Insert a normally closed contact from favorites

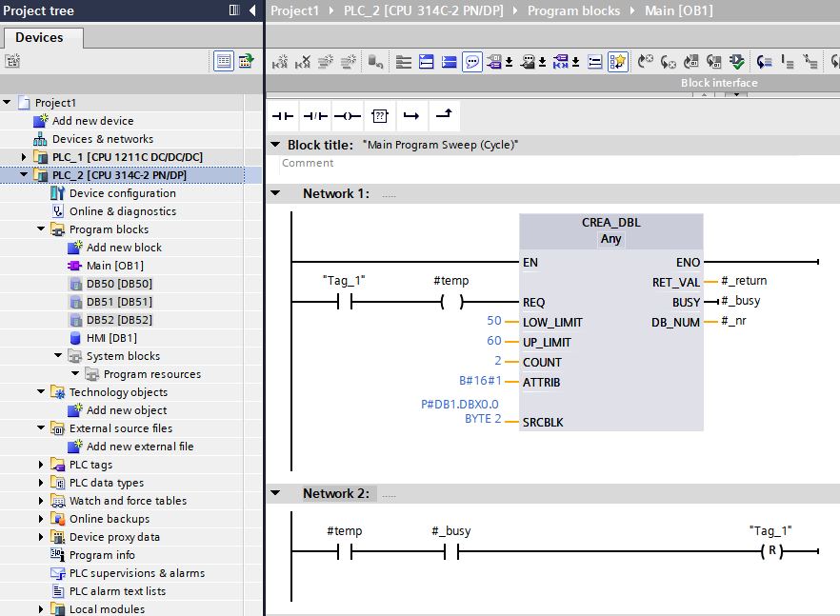coord(315,115)
